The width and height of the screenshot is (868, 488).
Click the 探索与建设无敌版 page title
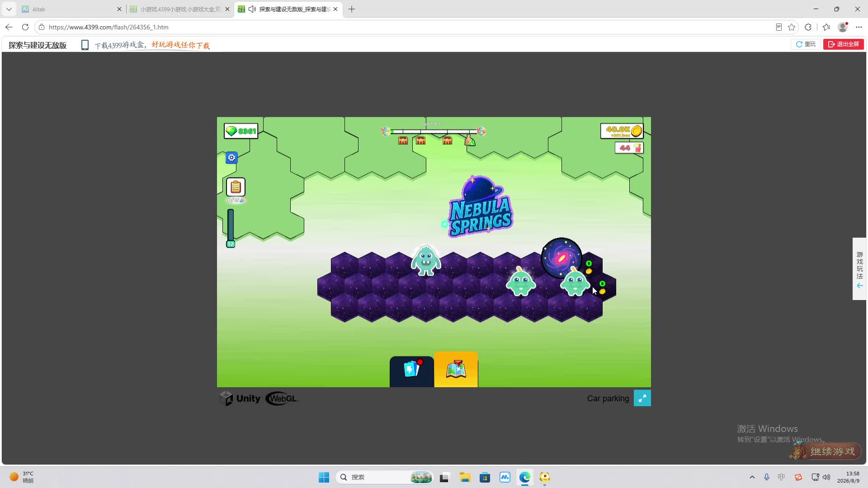coord(38,45)
